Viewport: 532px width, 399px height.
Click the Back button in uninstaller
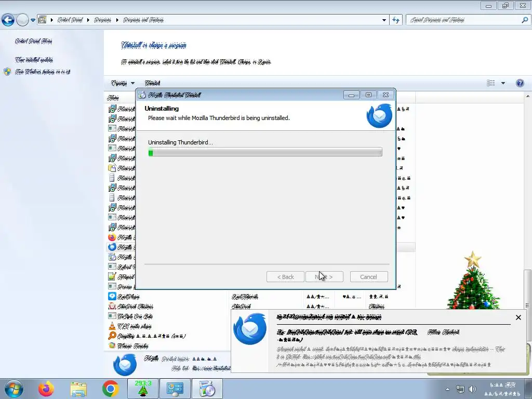(285, 277)
